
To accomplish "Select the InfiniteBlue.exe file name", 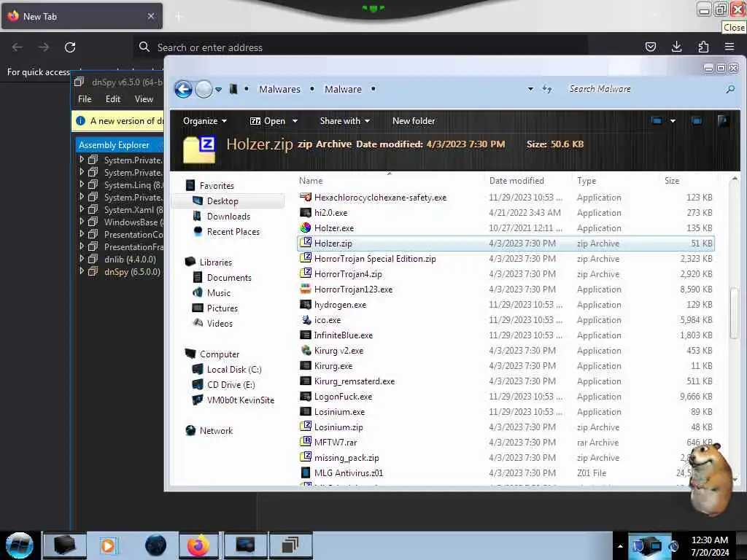I will (x=343, y=335).
